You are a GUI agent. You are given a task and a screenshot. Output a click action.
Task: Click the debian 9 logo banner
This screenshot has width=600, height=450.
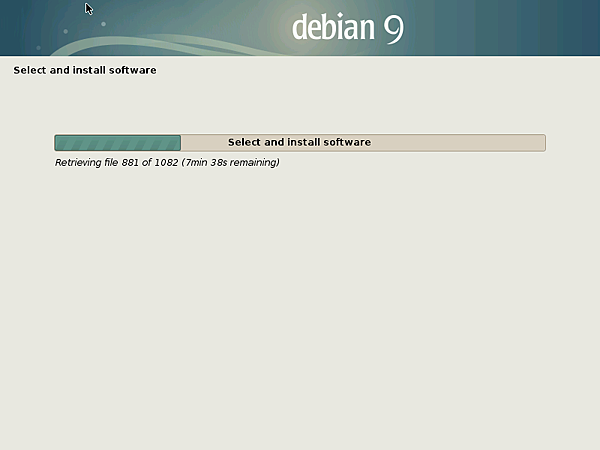[300, 28]
